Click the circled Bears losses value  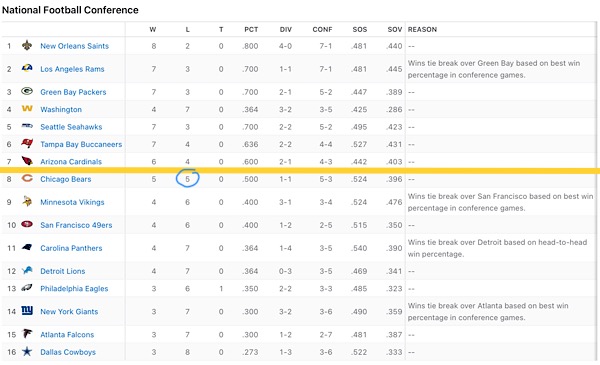click(188, 179)
